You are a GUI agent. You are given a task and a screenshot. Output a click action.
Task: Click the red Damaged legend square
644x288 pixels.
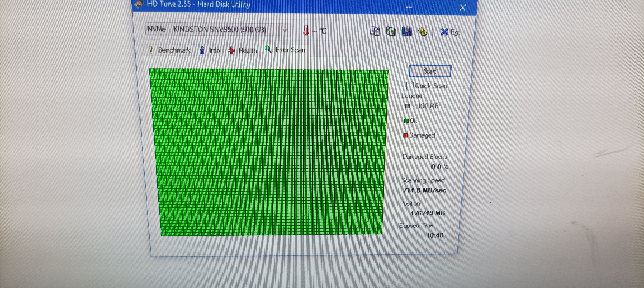point(406,135)
